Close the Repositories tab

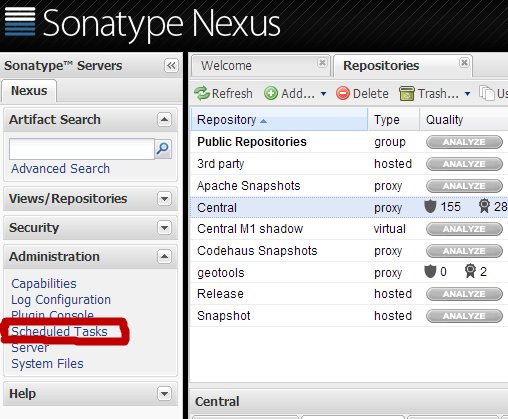point(464,62)
